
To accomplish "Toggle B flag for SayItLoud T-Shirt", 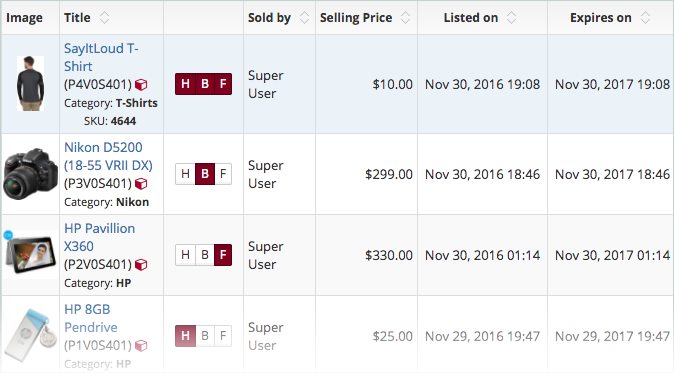I will coord(205,84).
